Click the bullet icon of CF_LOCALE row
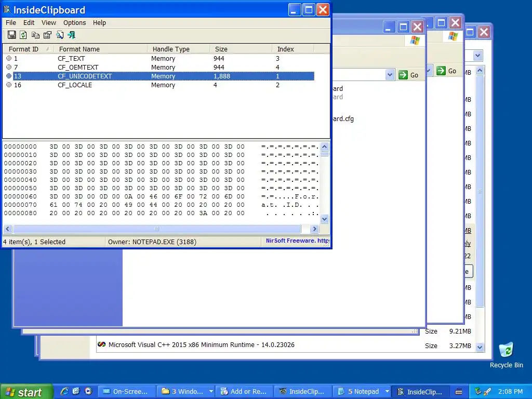The width and height of the screenshot is (532, 399). click(x=9, y=85)
